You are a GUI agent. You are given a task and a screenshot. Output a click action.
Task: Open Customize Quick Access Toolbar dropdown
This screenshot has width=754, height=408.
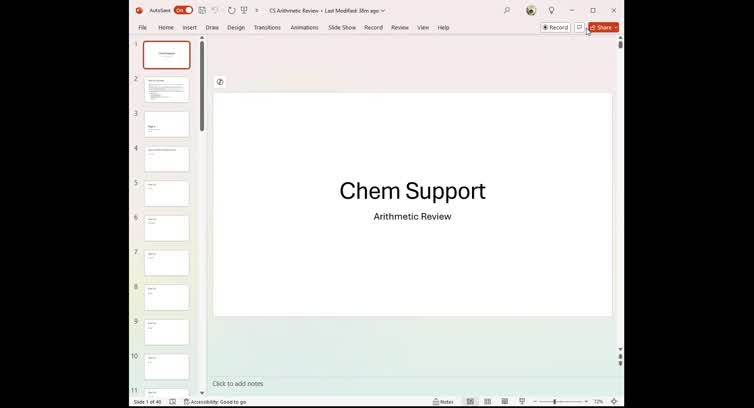(x=257, y=10)
